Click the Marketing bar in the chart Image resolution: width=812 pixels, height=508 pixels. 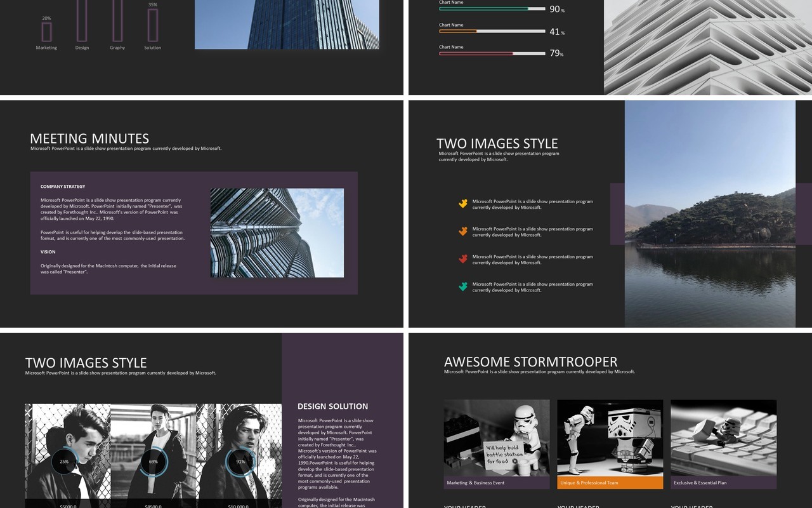(x=46, y=32)
